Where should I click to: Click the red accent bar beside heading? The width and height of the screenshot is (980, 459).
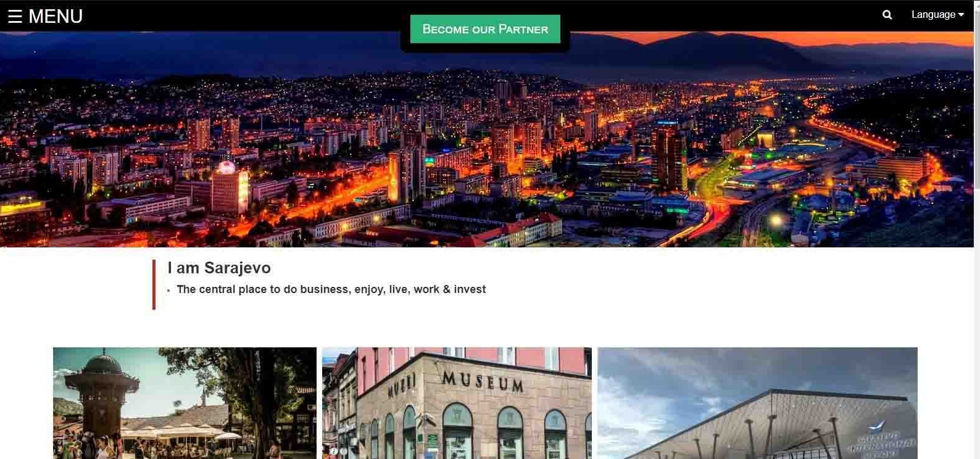pyautogui.click(x=154, y=284)
